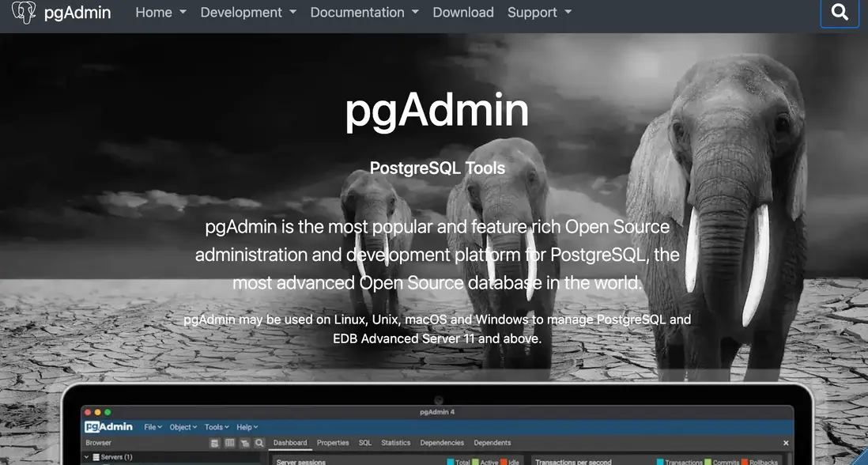
Task: Click the paragraph starting "pgAdmin is the most popular"
Action: click(437, 255)
